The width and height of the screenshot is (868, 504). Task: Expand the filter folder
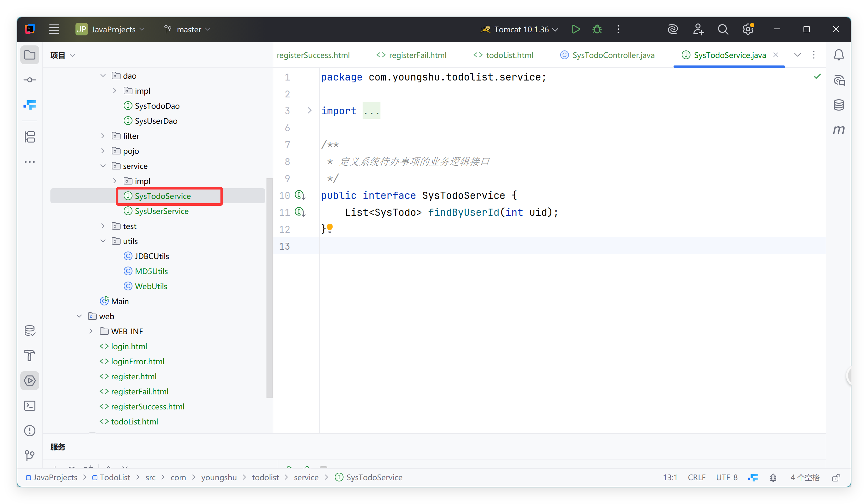pyautogui.click(x=103, y=136)
